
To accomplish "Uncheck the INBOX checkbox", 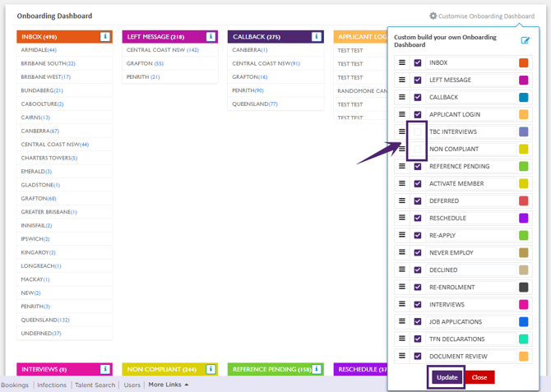I will tap(418, 63).
